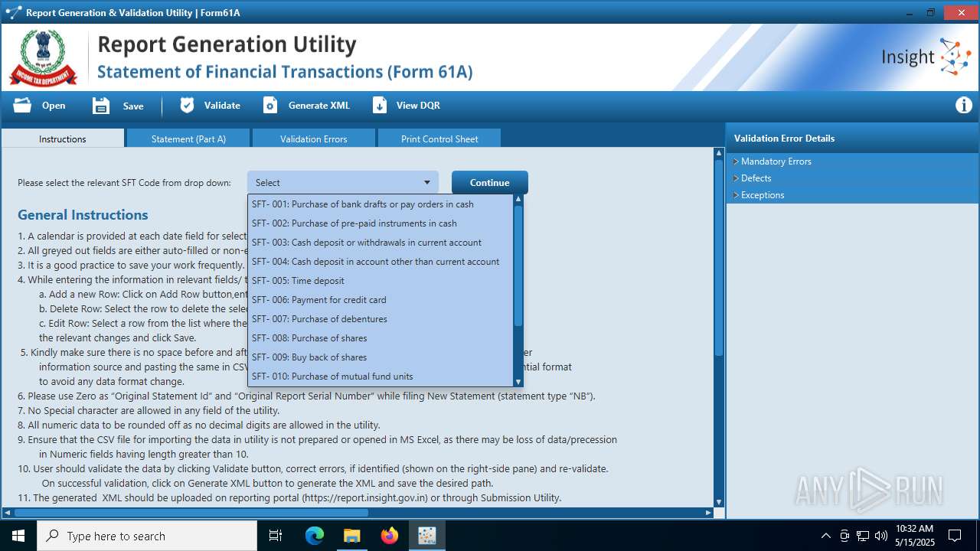Viewport: 980px width, 551px height.
Task: Click the View DQR toolbar label
Action: point(418,106)
